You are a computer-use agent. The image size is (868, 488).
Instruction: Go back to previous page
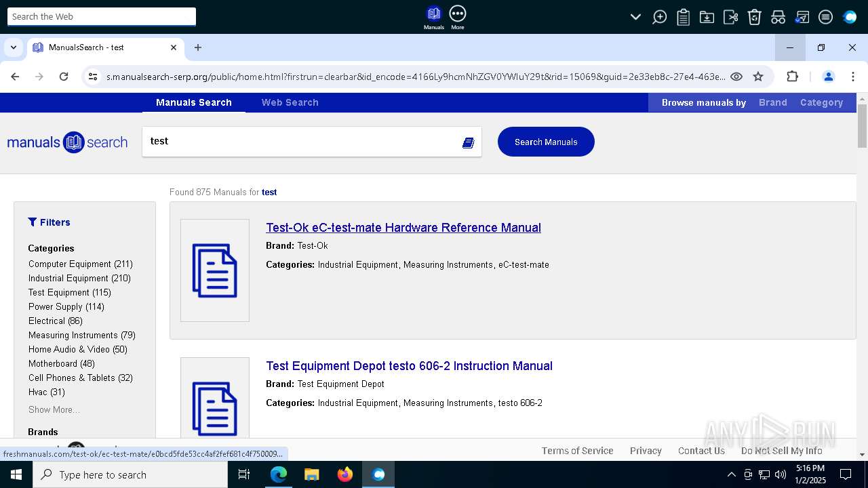tap(15, 77)
